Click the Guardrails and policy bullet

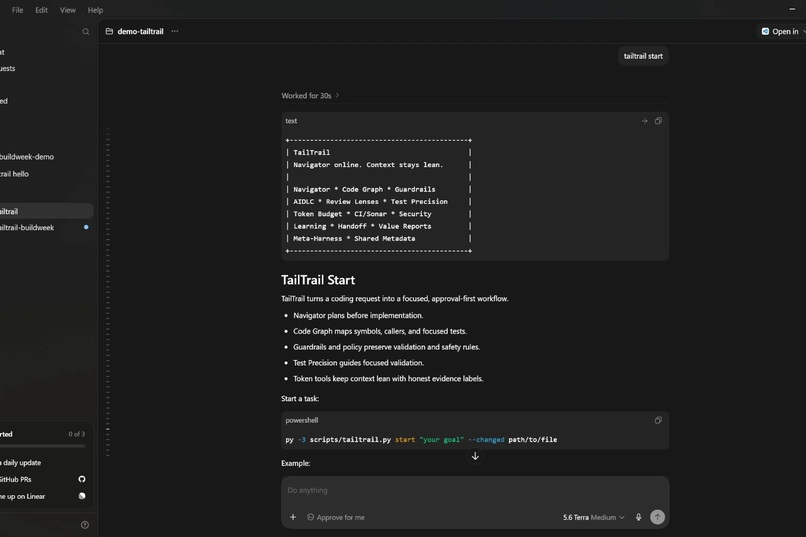pyautogui.click(x=387, y=347)
